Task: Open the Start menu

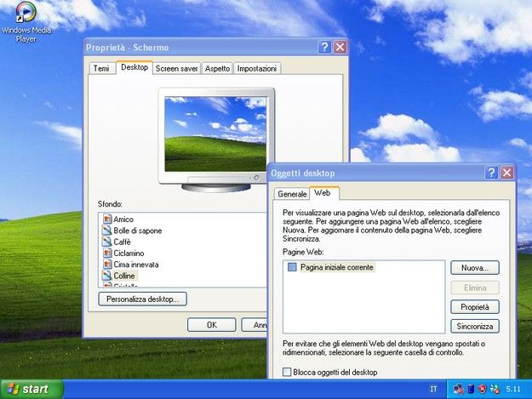Action: [31, 389]
